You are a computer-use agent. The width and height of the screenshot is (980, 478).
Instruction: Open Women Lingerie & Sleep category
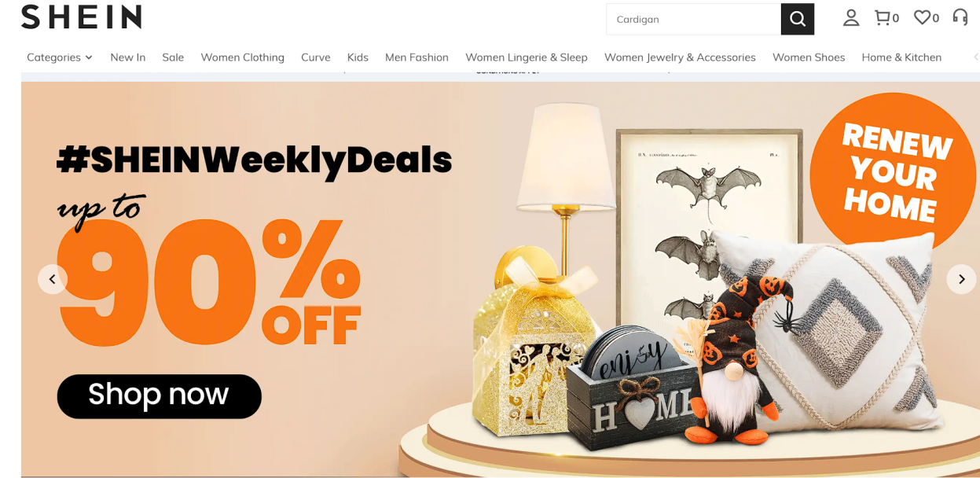[527, 57]
